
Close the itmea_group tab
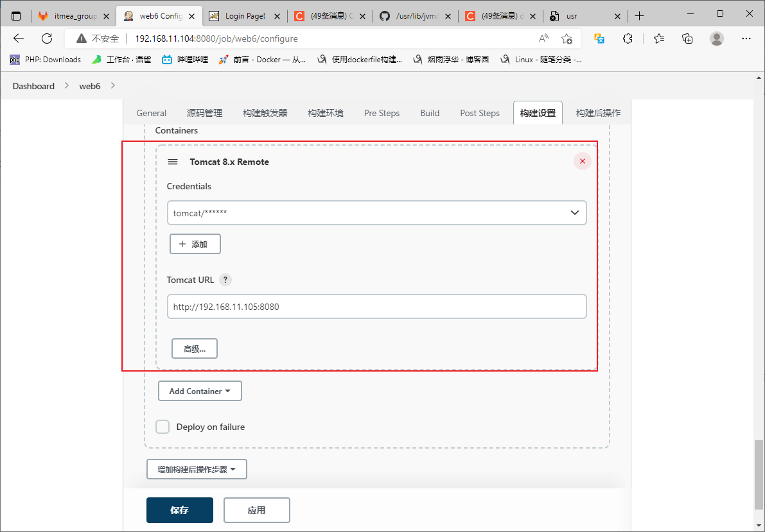107,16
